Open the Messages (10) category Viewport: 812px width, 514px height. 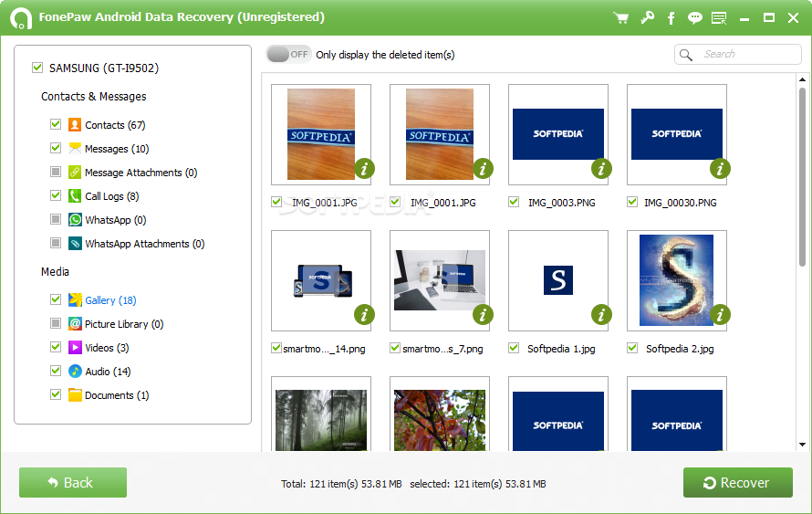coord(117,149)
